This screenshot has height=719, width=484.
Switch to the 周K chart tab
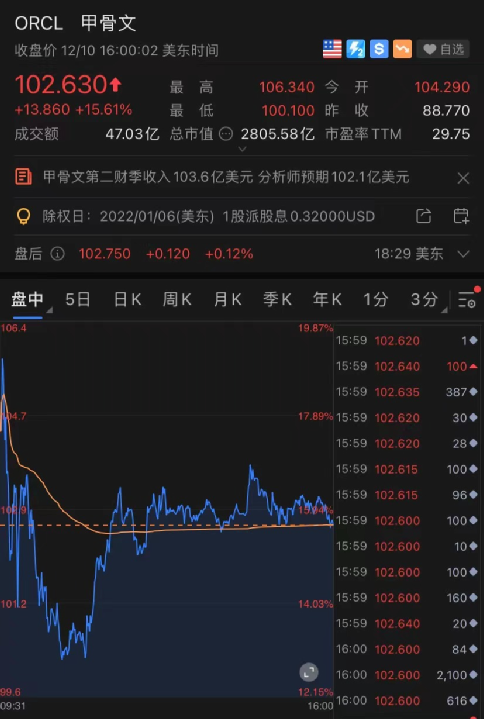point(177,300)
